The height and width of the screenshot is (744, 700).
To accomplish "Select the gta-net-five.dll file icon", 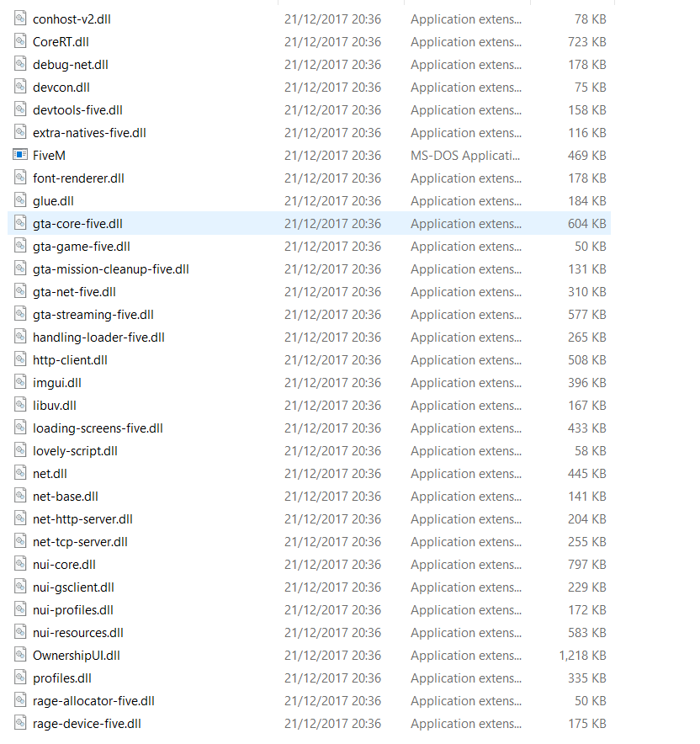I will pos(20,292).
